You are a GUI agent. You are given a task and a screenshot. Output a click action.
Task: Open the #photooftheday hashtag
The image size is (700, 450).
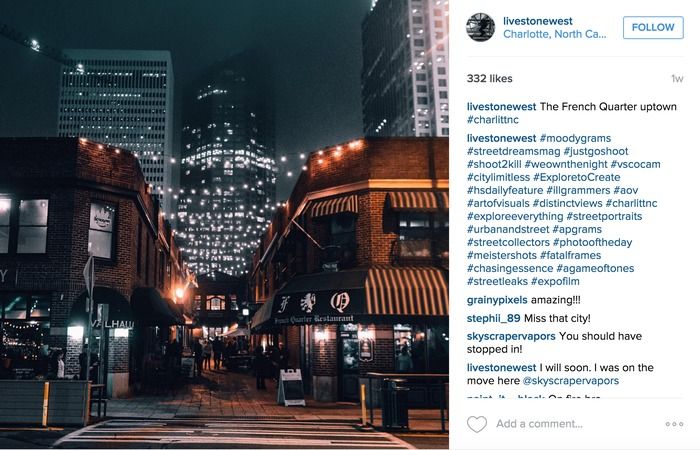[x=592, y=242]
